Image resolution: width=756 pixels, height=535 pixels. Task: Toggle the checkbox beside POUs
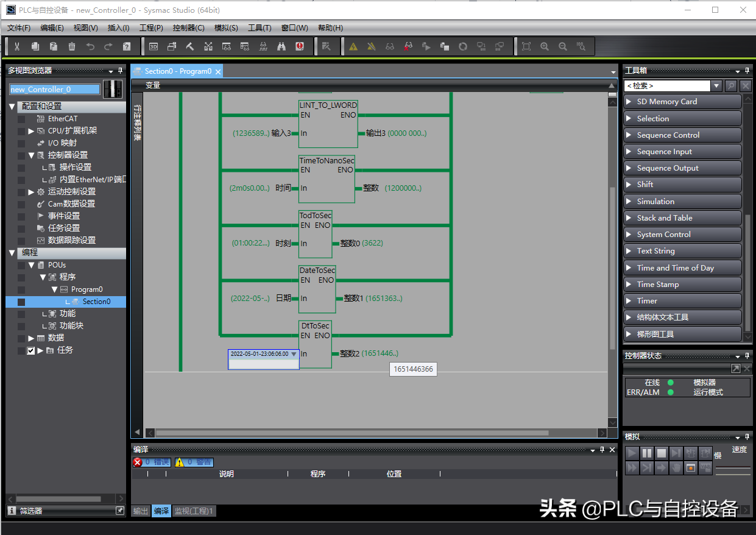click(21, 265)
